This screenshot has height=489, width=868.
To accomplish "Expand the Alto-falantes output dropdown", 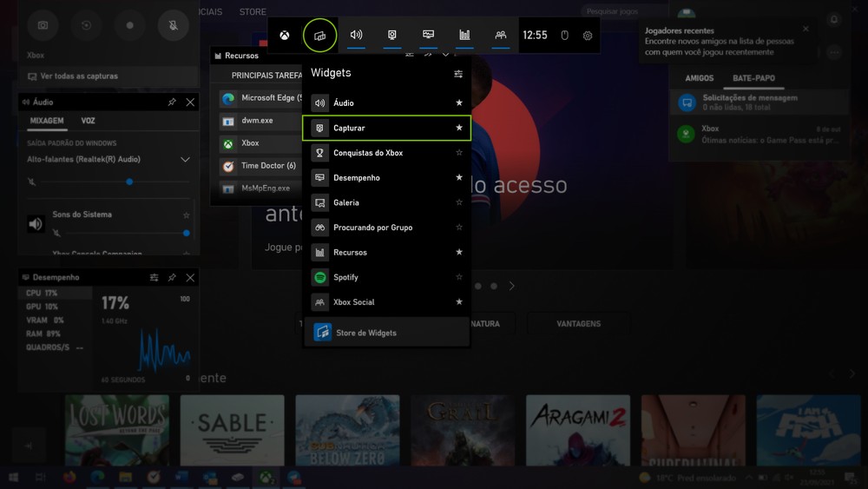I will [x=185, y=160].
